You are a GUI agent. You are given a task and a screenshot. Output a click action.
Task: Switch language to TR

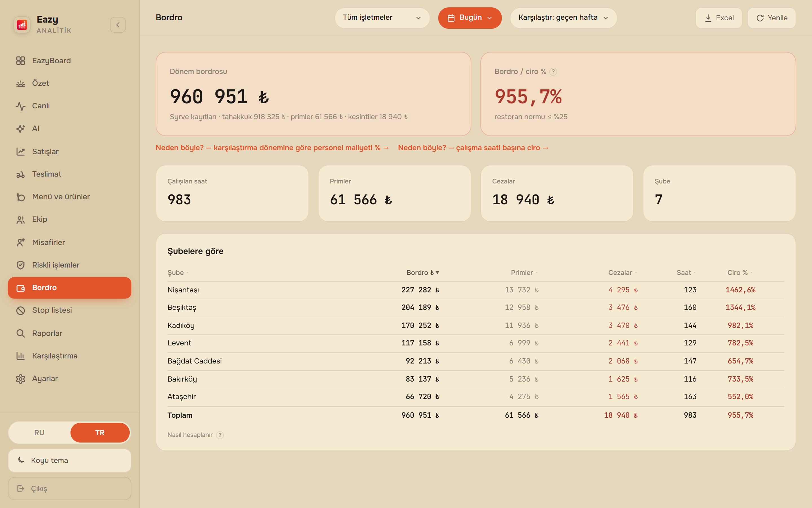(100, 432)
